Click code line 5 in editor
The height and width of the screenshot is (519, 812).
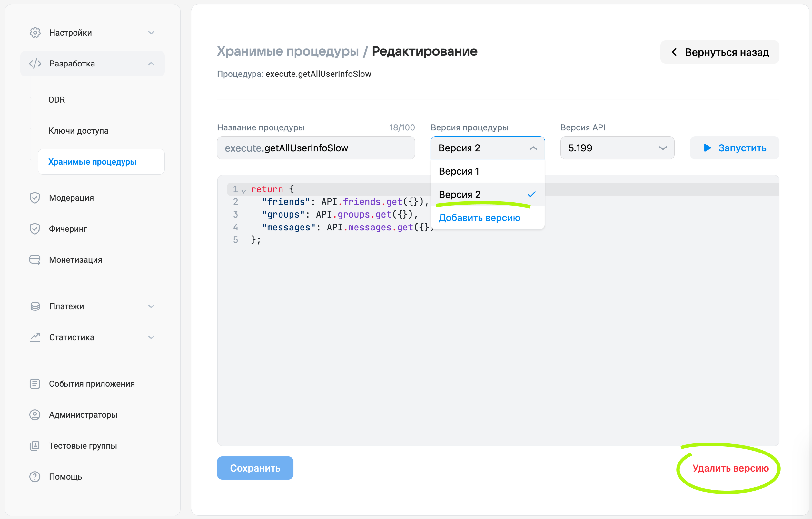coord(256,240)
